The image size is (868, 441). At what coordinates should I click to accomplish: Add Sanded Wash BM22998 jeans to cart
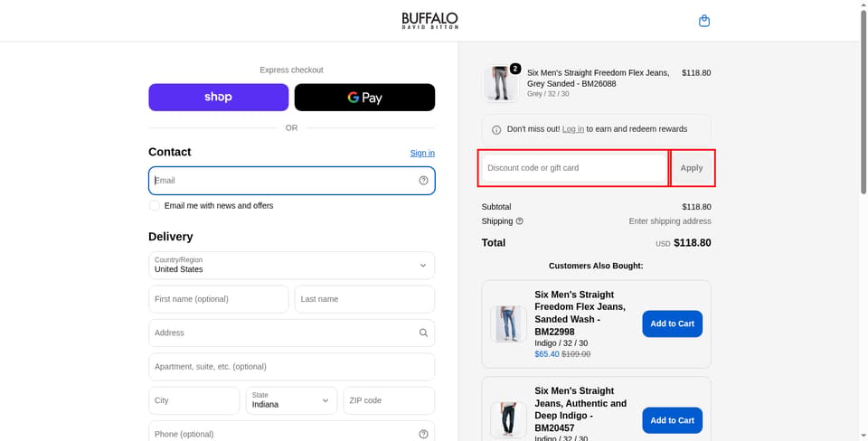point(672,324)
